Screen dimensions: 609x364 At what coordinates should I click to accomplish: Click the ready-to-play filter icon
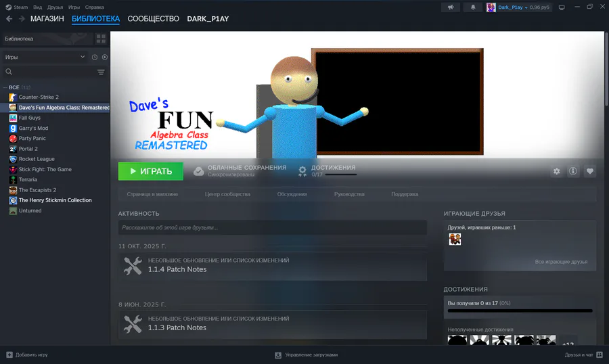tap(105, 57)
